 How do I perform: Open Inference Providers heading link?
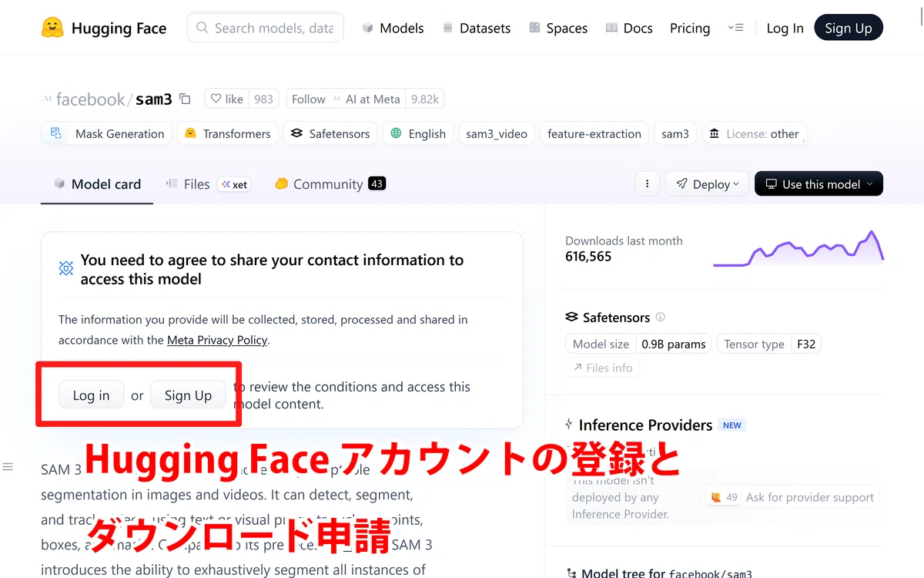coord(645,425)
